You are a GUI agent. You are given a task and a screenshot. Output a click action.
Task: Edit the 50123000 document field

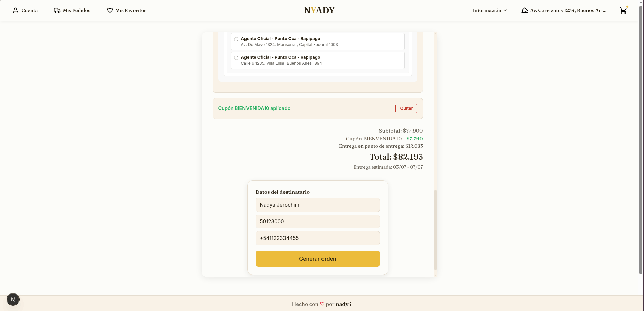tap(317, 222)
